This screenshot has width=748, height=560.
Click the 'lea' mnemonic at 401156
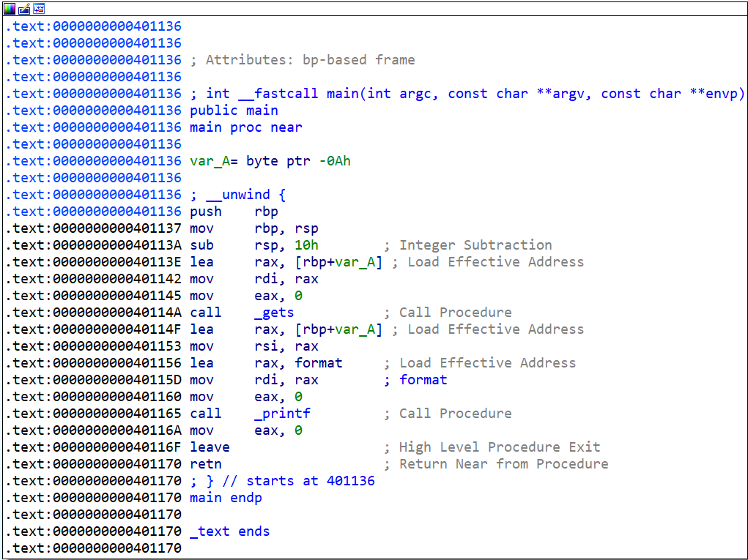(x=201, y=363)
